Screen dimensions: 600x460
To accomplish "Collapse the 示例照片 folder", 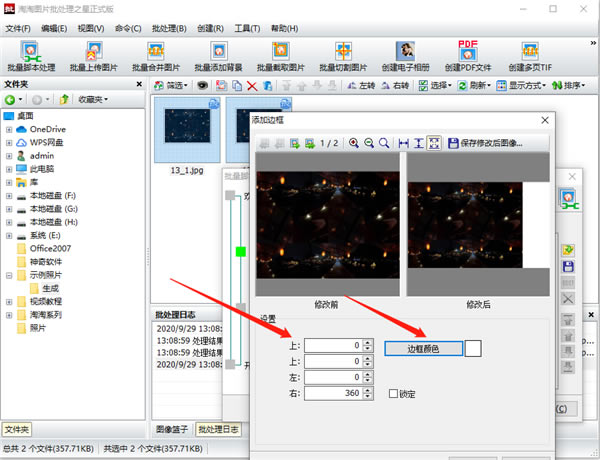I will [x=9, y=273].
